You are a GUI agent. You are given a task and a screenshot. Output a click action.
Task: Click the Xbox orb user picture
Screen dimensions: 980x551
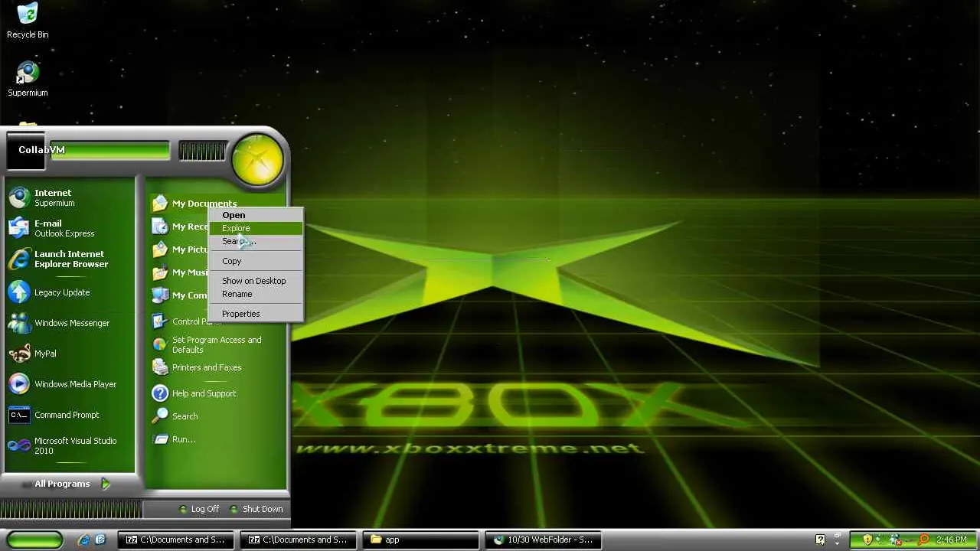pos(258,160)
